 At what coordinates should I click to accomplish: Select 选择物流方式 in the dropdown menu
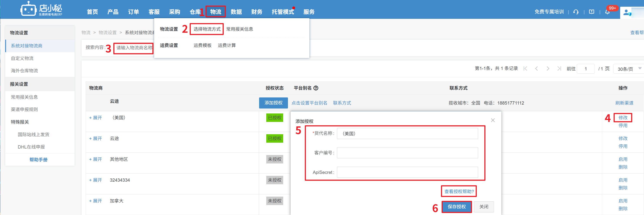(207, 29)
